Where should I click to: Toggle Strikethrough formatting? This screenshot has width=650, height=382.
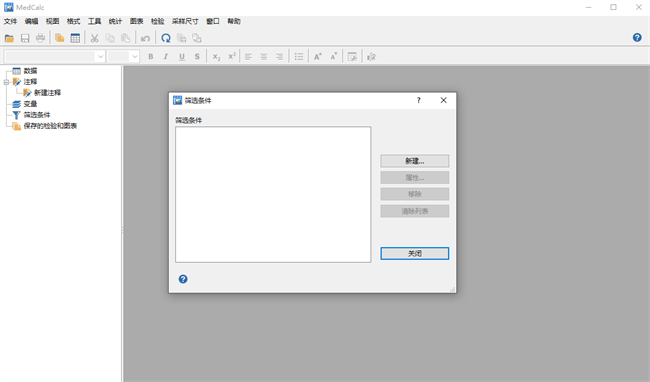tap(197, 57)
